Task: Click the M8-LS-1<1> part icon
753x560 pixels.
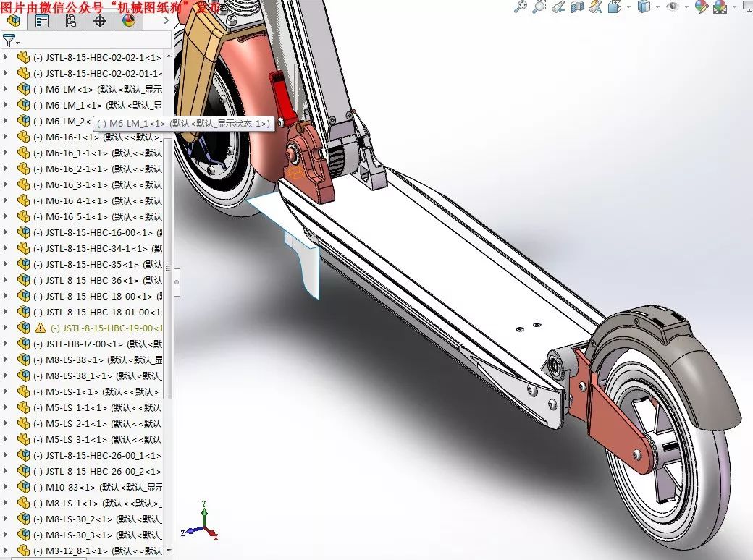Action: (23, 503)
